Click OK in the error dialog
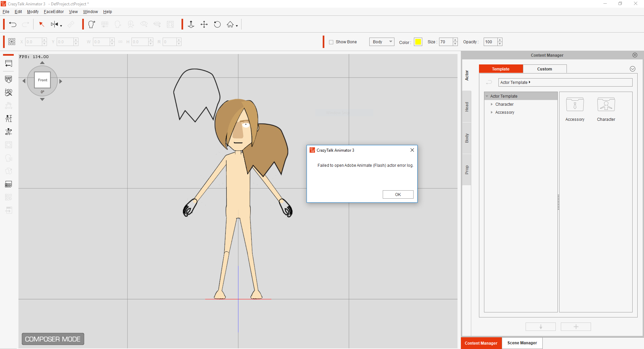The width and height of the screenshot is (644, 349). coord(398,195)
